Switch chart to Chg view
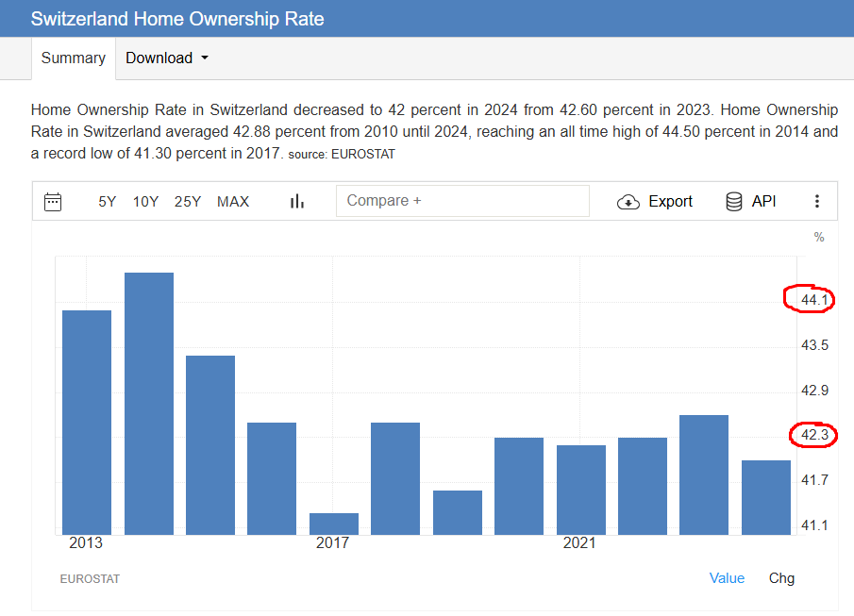 coord(781,578)
